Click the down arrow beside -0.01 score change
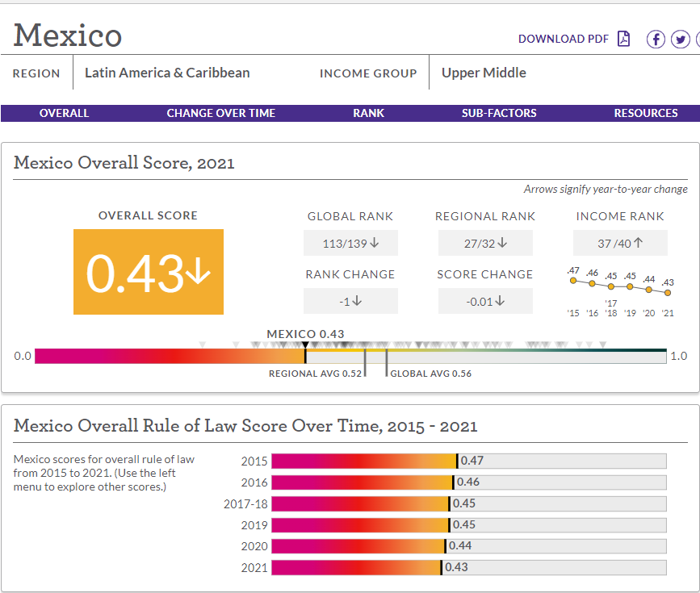This screenshot has height=593, width=700. [x=500, y=301]
